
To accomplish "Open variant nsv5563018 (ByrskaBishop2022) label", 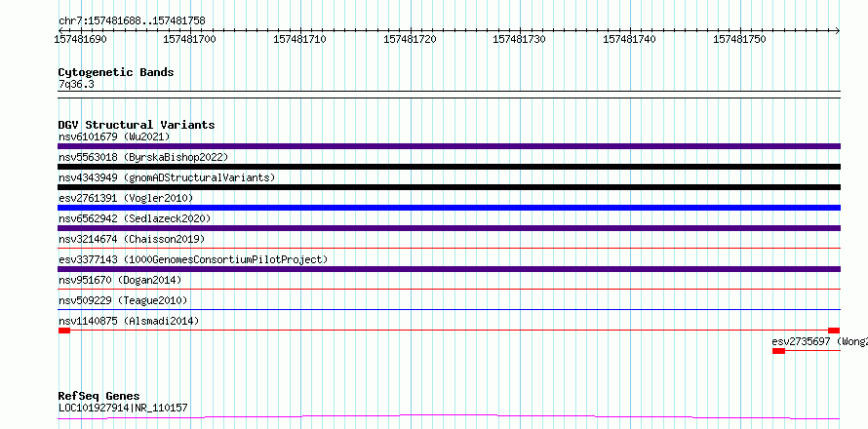I will 143,157.
